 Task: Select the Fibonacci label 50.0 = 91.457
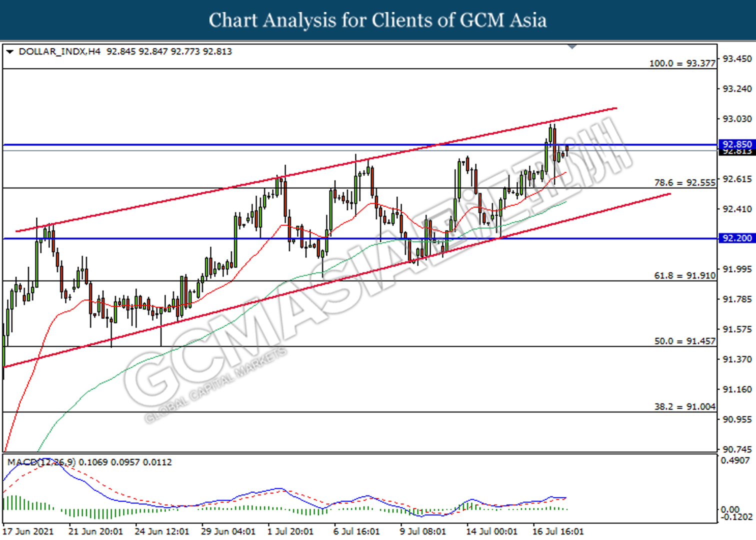click(685, 341)
